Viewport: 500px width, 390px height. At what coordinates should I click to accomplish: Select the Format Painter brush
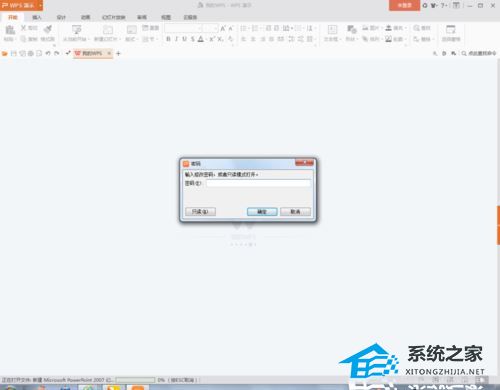pos(48,29)
